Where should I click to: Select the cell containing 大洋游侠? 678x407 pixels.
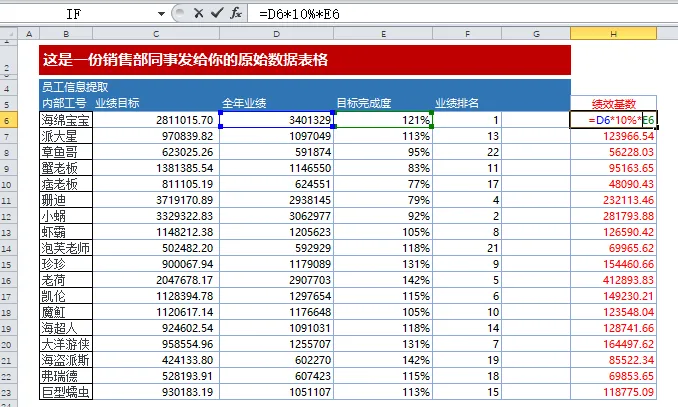[x=66, y=344]
